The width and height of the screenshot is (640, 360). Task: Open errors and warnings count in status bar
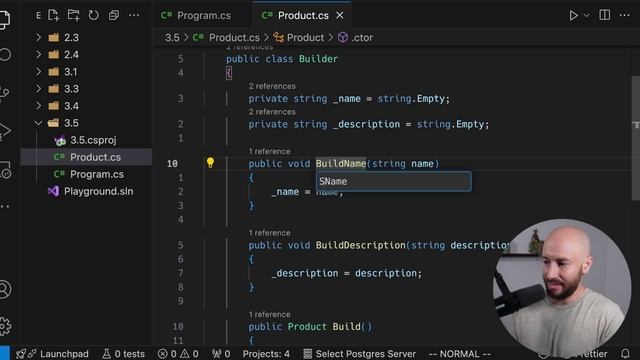[x=178, y=353]
